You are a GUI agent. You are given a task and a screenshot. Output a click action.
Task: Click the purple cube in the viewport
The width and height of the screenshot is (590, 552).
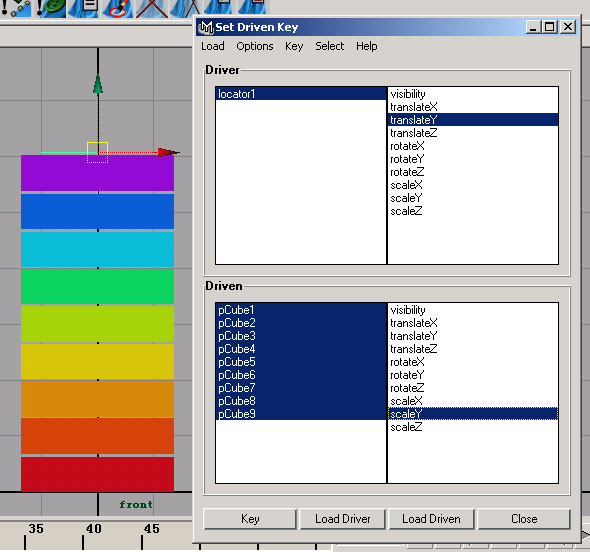97,173
